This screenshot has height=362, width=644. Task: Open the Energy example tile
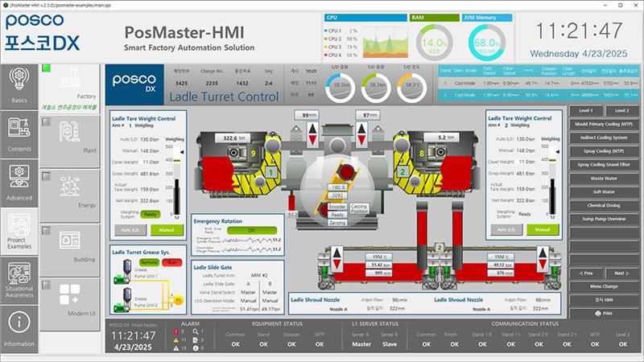click(x=69, y=195)
